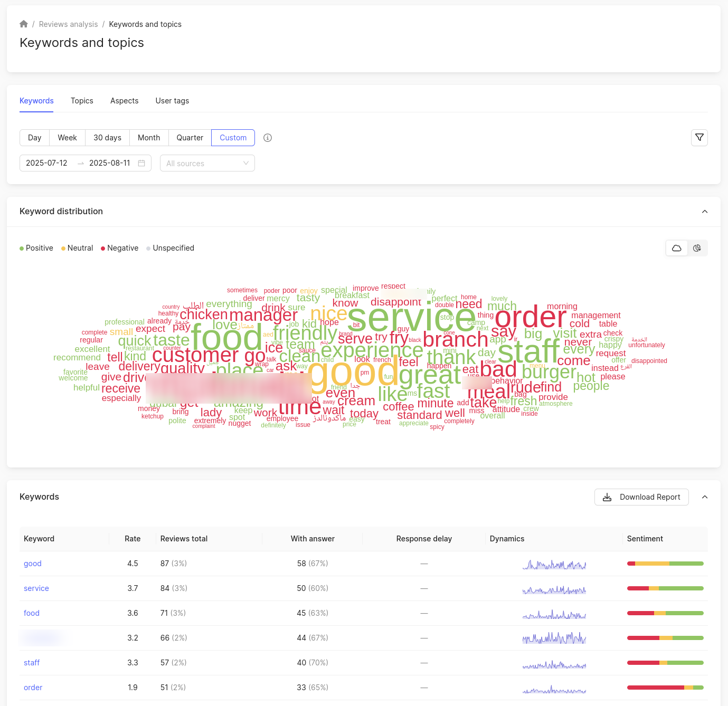
Task: Select the Quarter period option
Action: 190,138
